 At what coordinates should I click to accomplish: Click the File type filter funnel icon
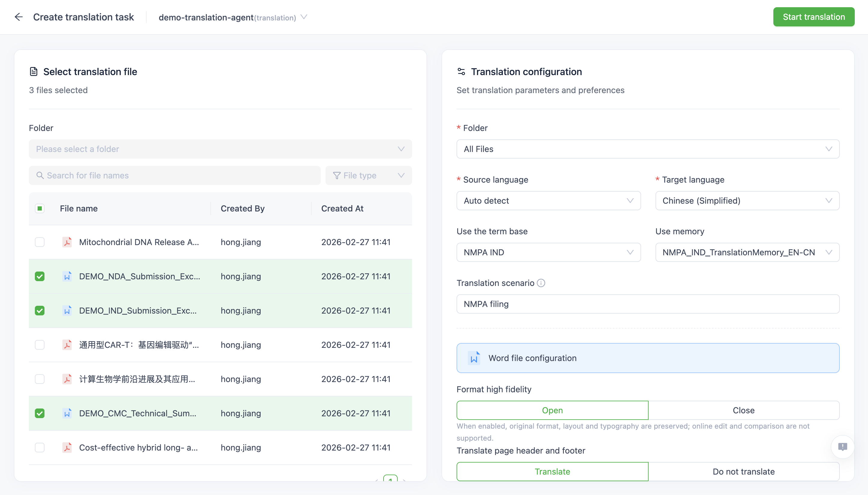(336, 175)
